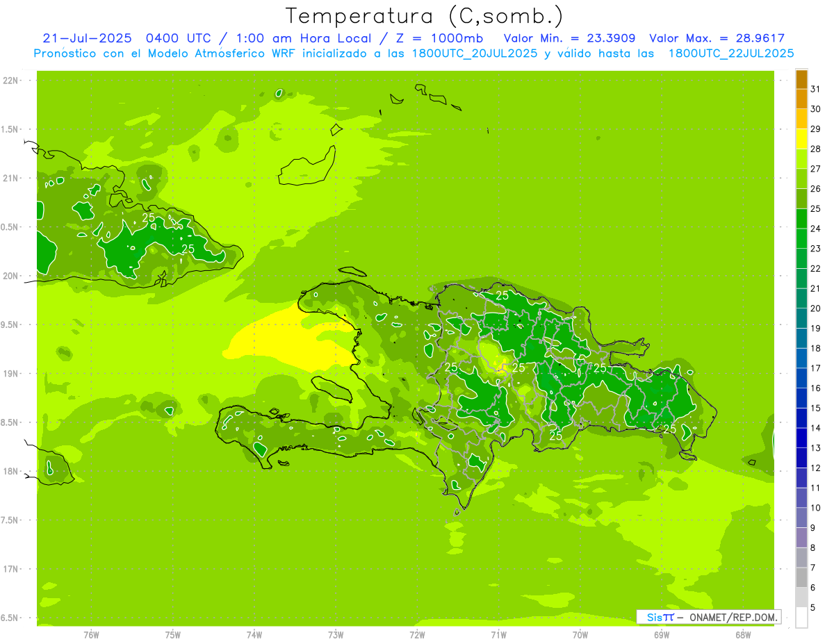
Task: Click Gonâve Island in the Haitian gulf
Action: click(x=332, y=388)
